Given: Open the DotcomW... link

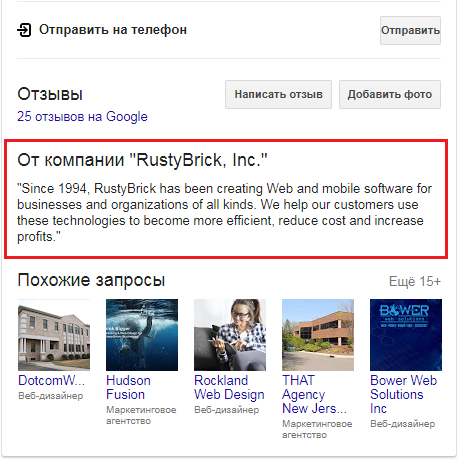Looking at the screenshot, I should (51, 380).
